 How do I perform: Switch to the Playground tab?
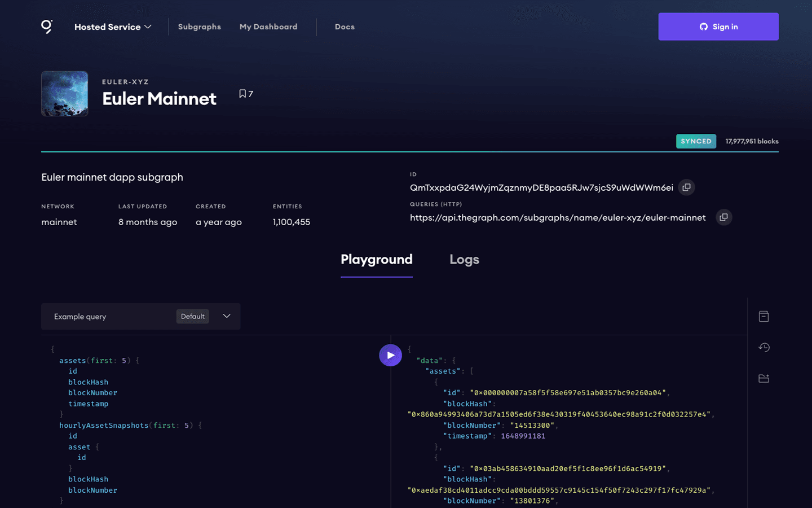[377, 260]
